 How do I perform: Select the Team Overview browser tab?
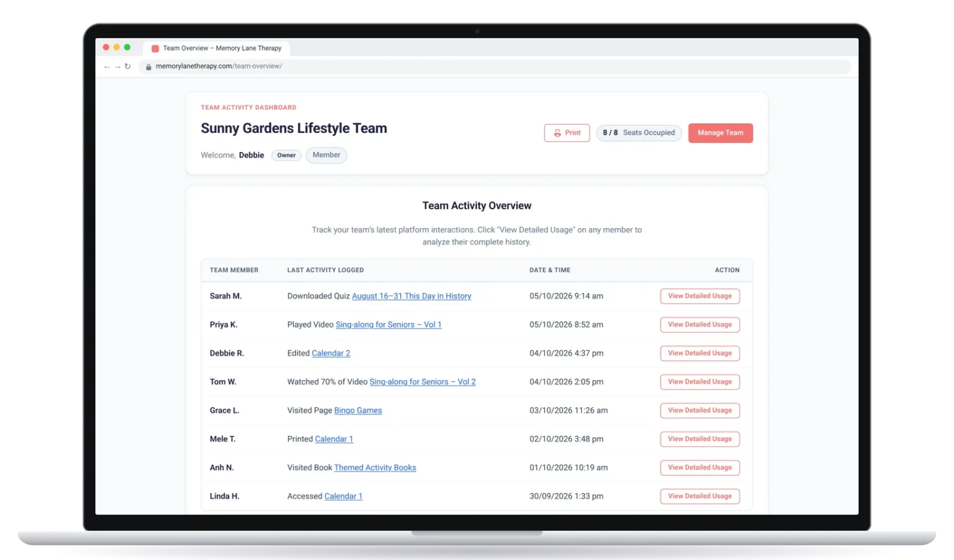tap(216, 48)
